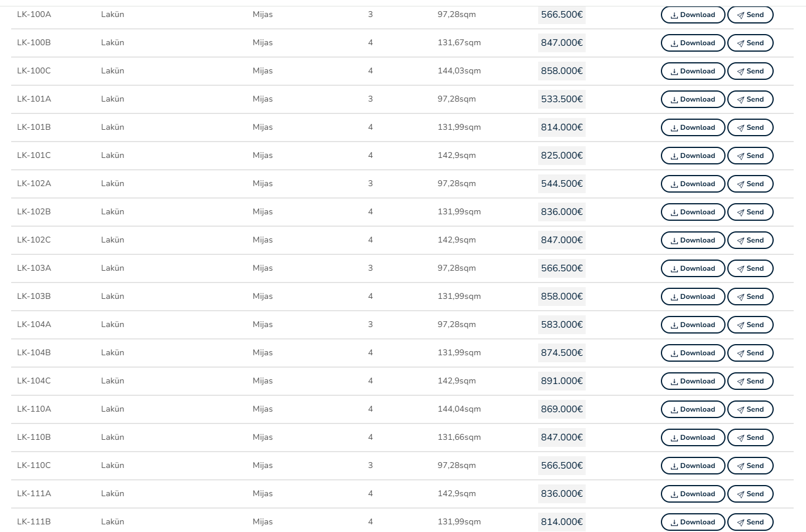Screen dimensions: 806x532
Task: Download the LK-102A unit file
Action: pos(693,184)
